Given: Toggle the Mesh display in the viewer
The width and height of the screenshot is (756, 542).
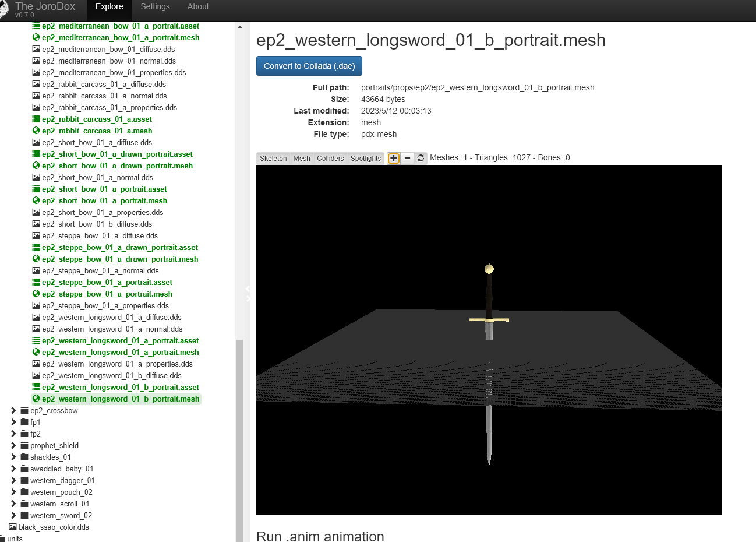Looking at the screenshot, I should [x=301, y=158].
